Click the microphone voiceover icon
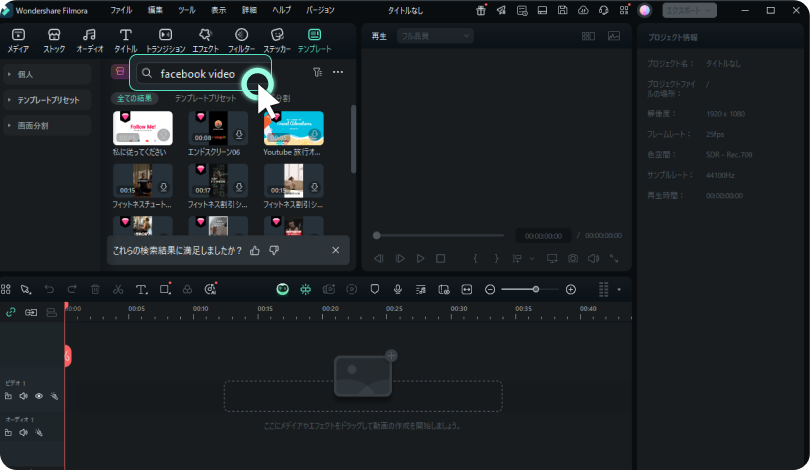 (x=398, y=289)
